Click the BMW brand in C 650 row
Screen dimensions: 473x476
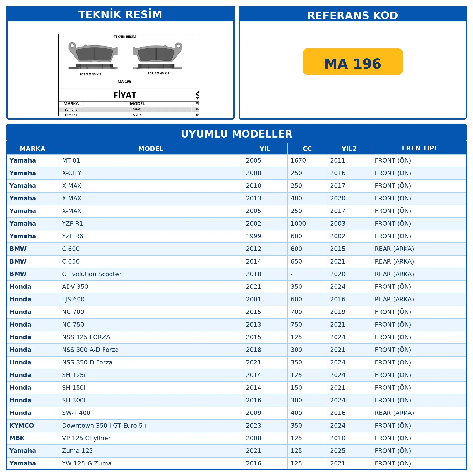point(18,261)
